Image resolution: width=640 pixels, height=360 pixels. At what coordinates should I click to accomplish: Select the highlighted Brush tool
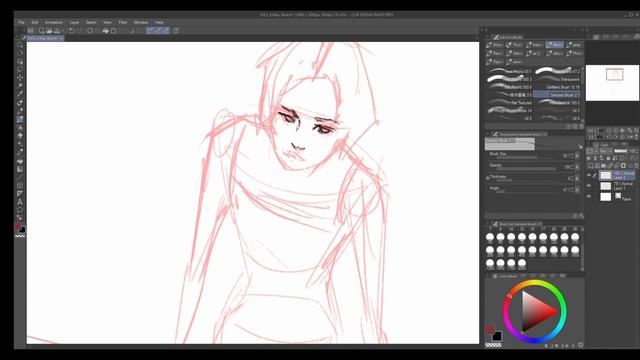tap(20, 119)
